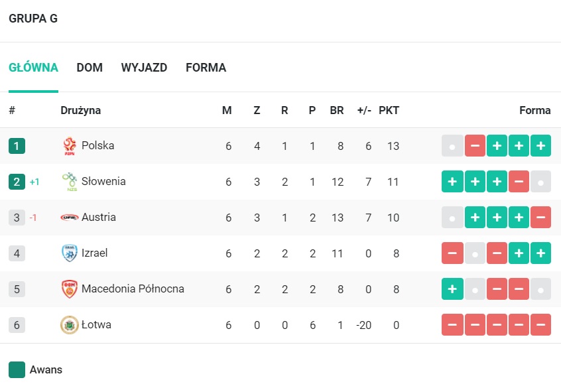Open the Polska team link
The height and width of the screenshot is (392, 561).
97,146
